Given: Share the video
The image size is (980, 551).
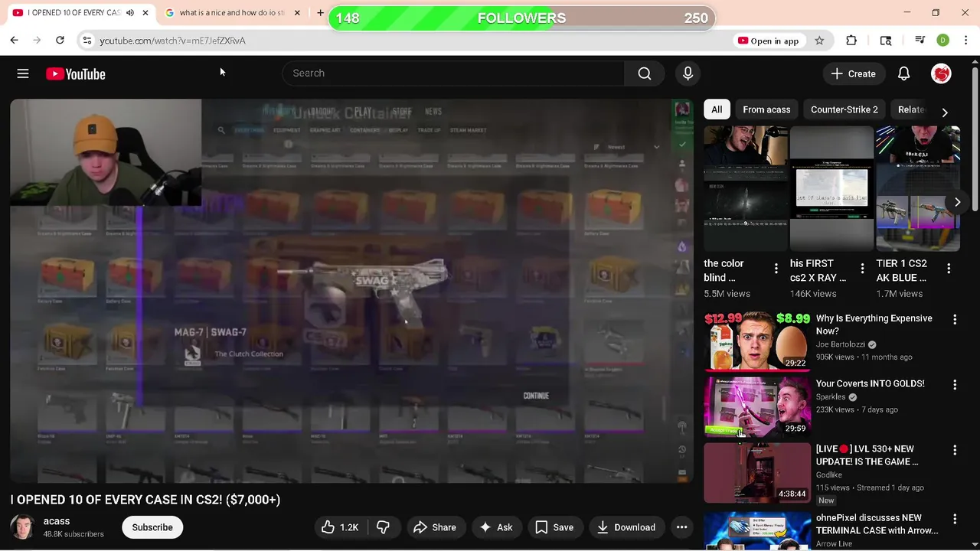Looking at the screenshot, I should (x=435, y=527).
